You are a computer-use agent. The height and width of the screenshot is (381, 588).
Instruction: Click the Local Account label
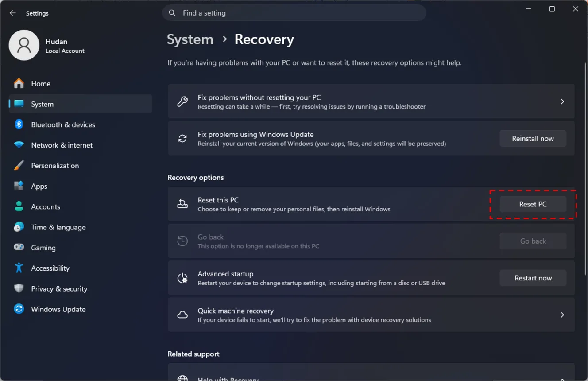pyautogui.click(x=65, y=51)
